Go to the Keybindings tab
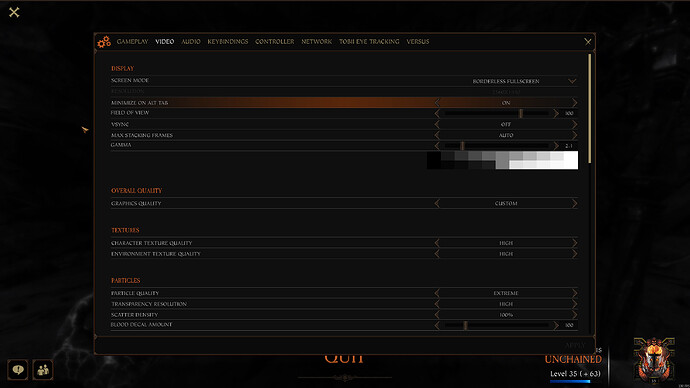Viewport: 690px width, 388px height. 228,41
